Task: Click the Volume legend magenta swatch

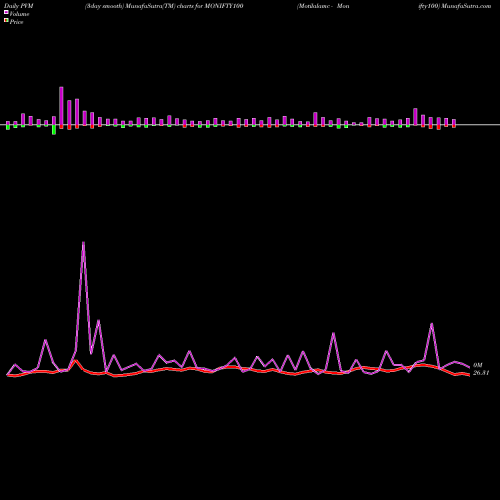Action: pyautogui.click(x=6, y=12)
